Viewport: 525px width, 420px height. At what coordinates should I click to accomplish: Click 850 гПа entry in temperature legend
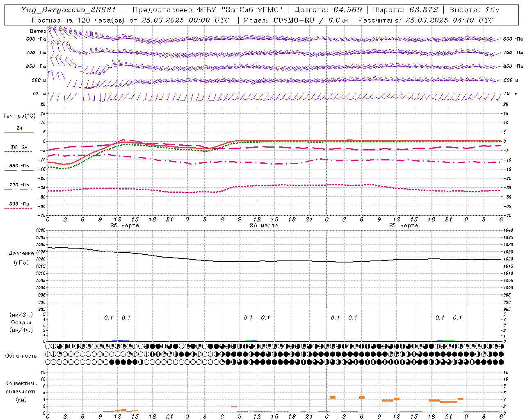point(19,167)
